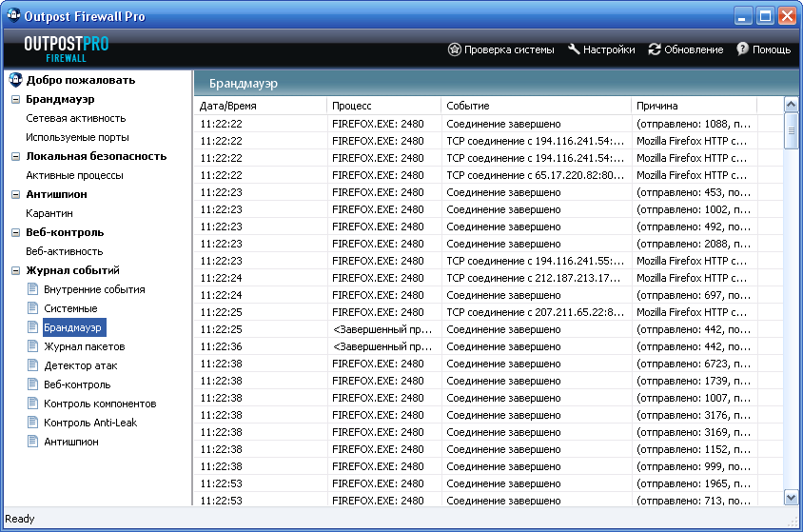Sort by Событие column header

(x=536, y=106)
